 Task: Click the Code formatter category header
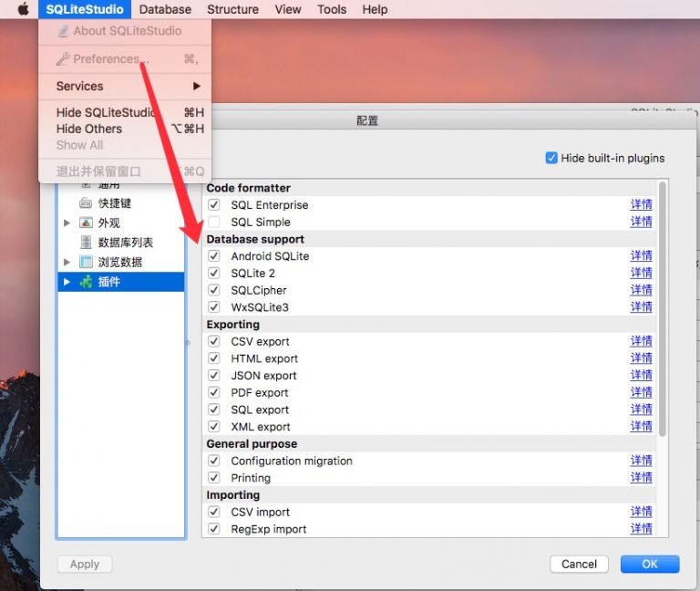tap(248, 188)
